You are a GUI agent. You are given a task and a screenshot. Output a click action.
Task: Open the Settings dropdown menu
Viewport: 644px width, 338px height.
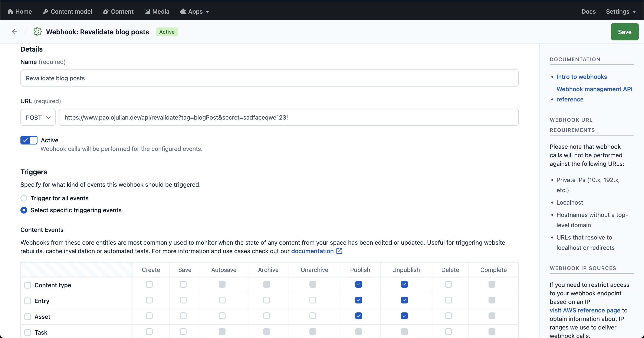[x=620, y=11]
